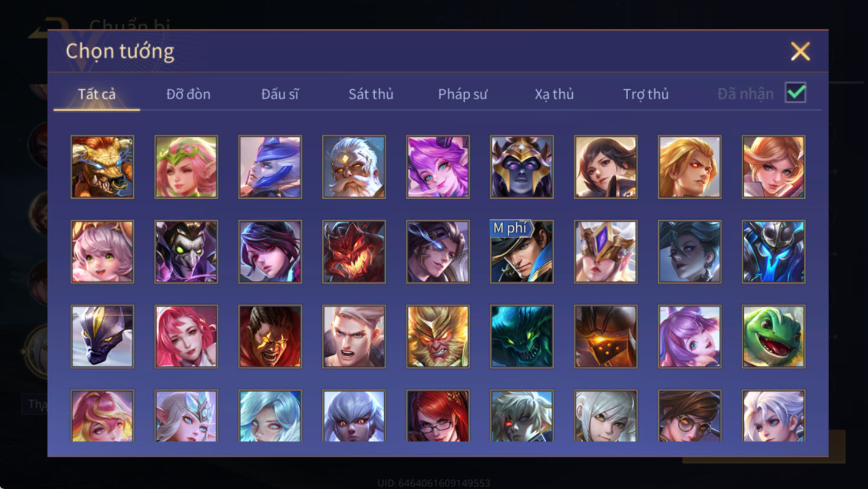The width and height of the screenshot is (868, 489).
Task: Select the Monkey King hero with golden crown
Action: [x=438, y=336]
